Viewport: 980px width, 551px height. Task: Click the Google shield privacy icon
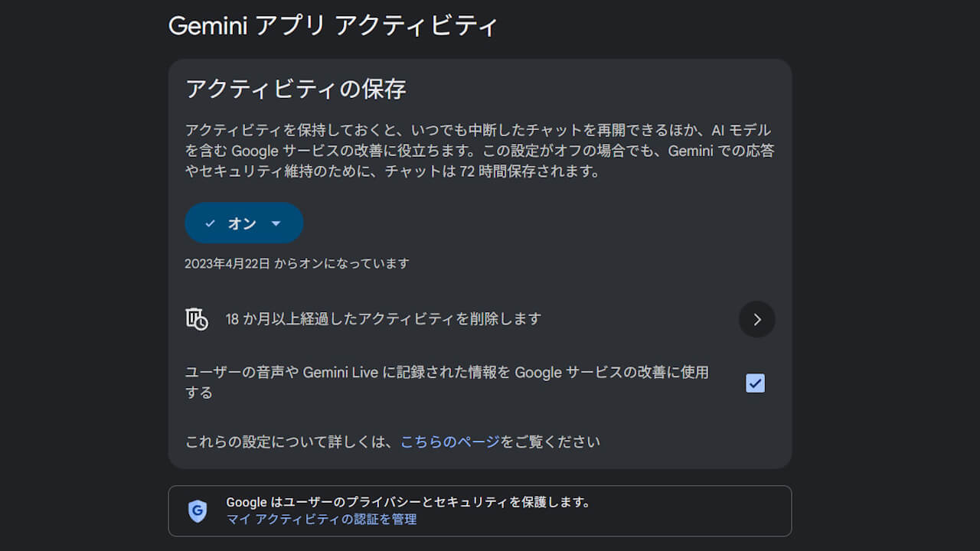coord(198,511)
